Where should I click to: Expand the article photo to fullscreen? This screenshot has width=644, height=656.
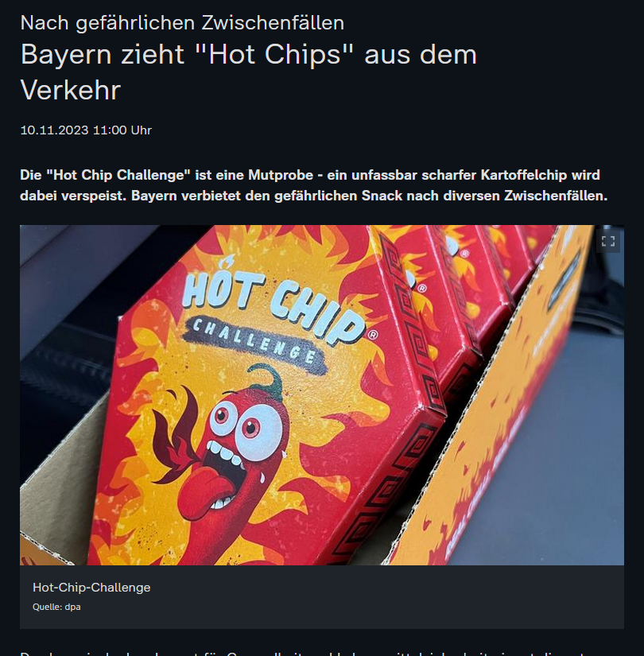point(608,241)
